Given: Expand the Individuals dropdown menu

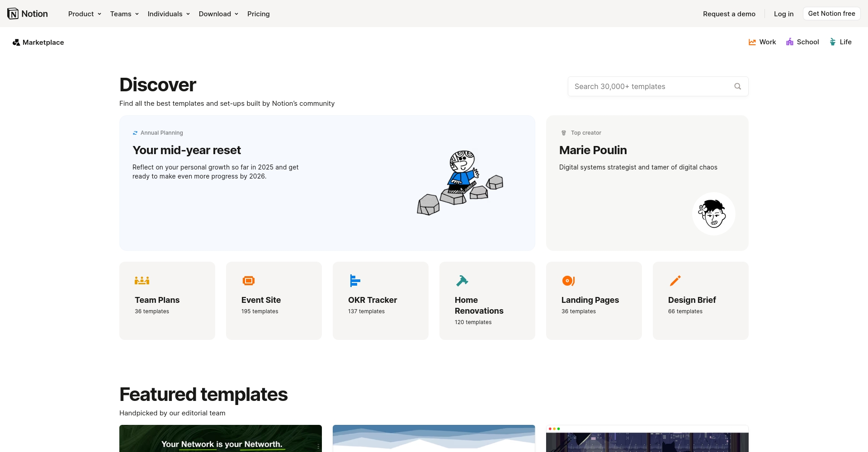Looking at the screenshot, I should (169, 14).
